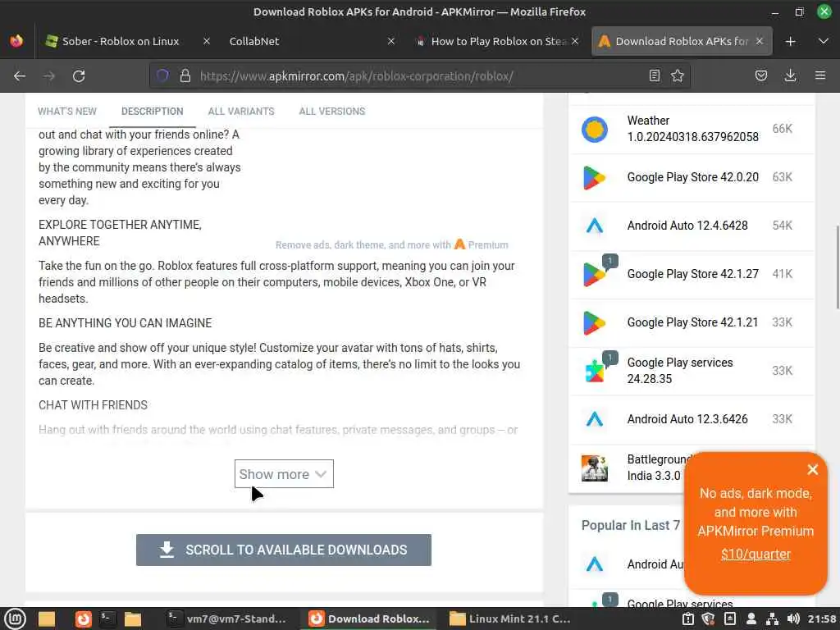840x630 pixels.
Task: Click Android Auto 12.4.6428 icon
Action: point(595,226)
